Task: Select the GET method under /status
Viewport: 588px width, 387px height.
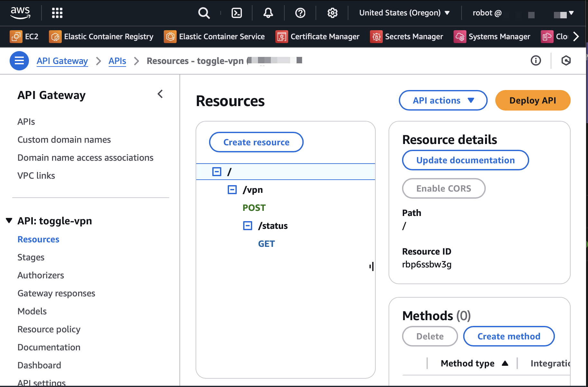Action: [x=266, y=244]
